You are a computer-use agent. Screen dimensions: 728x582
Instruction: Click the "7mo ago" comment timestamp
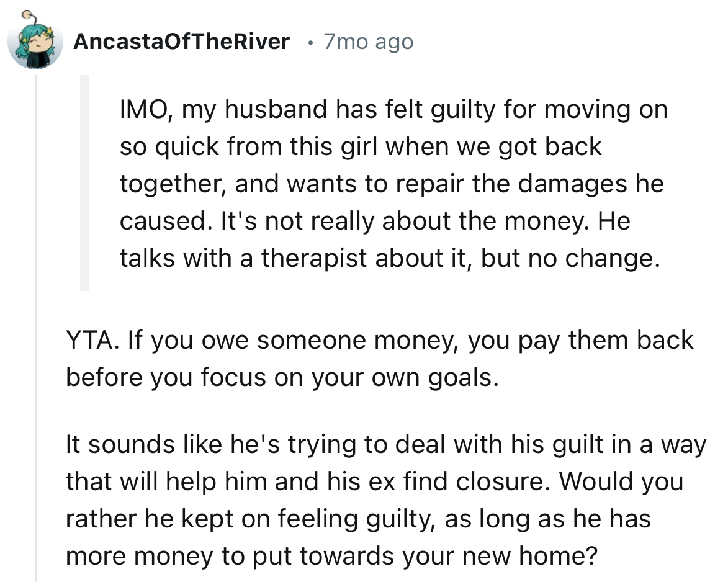point(368,42)
